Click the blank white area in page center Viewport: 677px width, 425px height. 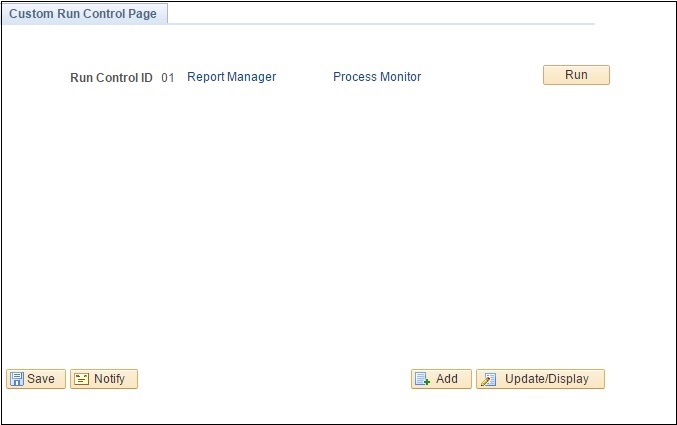[338, 220]
